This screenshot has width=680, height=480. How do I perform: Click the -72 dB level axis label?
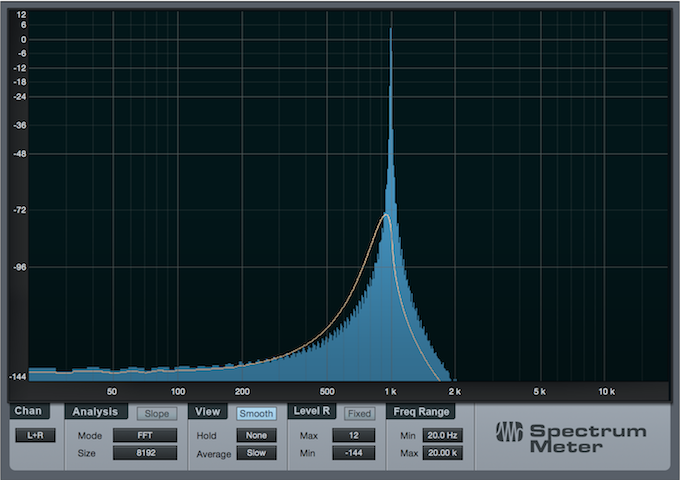point(20,210)
